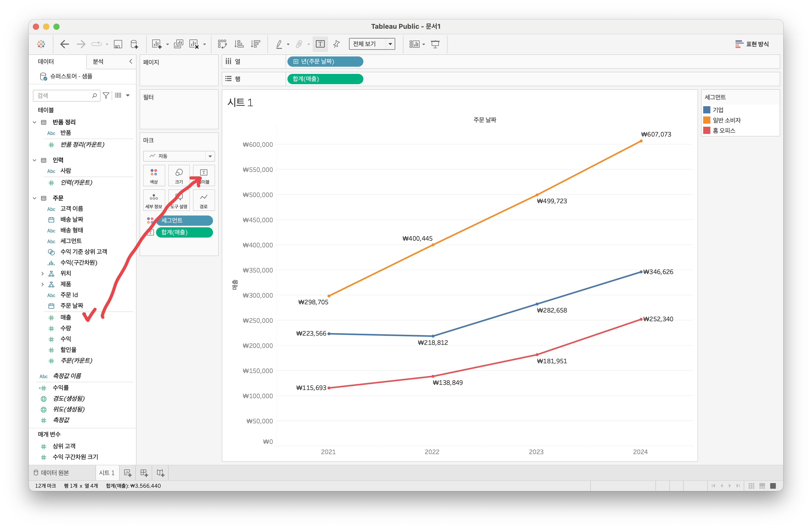812x529 pixels.
Task: Click the 합계(매출) pill on Rows shelf
Action: pos(325,79)
